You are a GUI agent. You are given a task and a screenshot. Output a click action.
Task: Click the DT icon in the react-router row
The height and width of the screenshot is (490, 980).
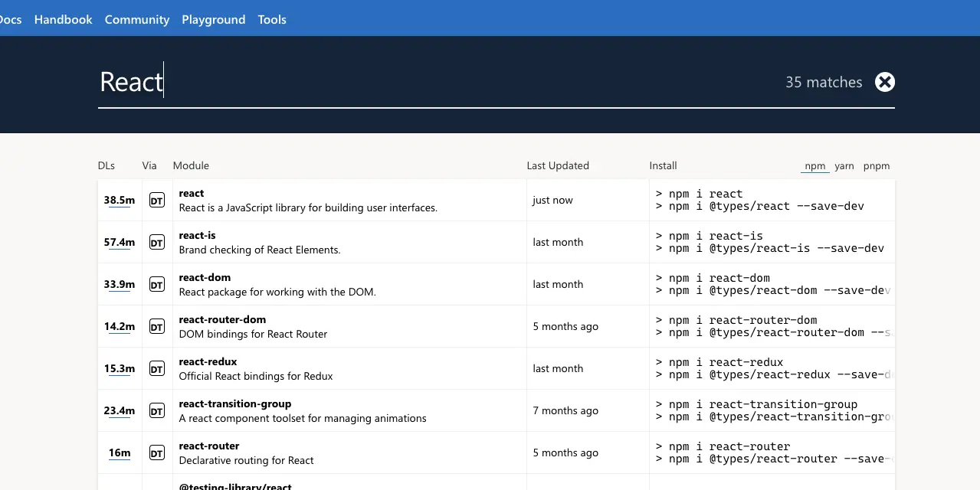(x=156, y=453)
